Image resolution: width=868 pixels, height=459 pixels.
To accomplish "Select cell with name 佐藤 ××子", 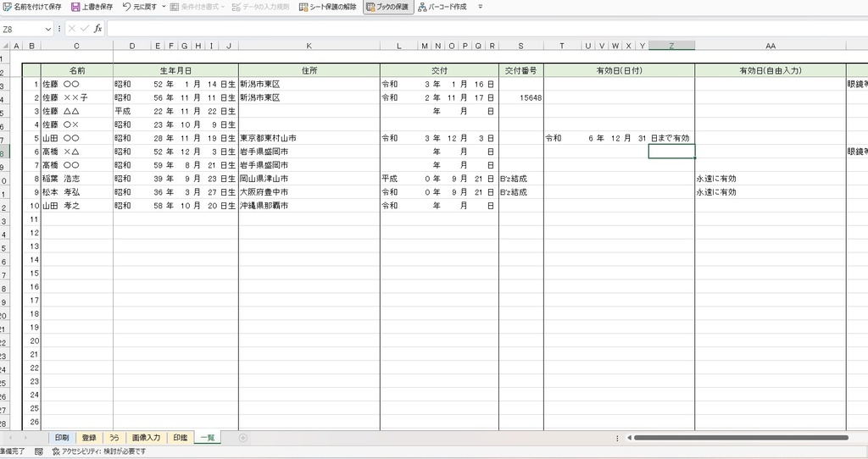I will pos(77,98).
